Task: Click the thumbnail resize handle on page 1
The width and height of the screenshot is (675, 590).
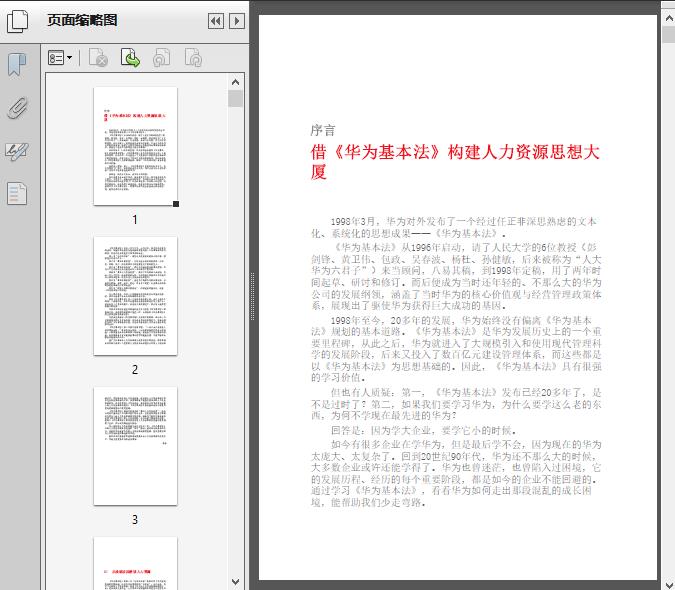Action: click(176, 204)
